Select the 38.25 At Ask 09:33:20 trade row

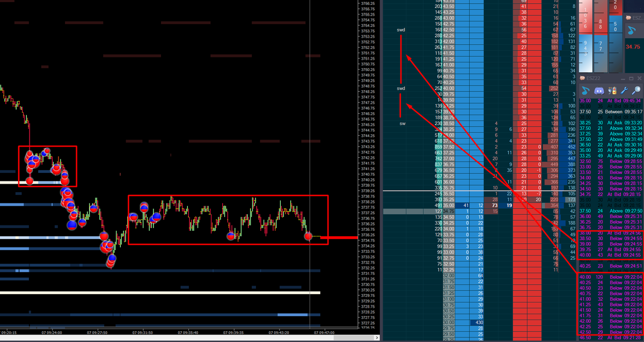click(610, 122)
